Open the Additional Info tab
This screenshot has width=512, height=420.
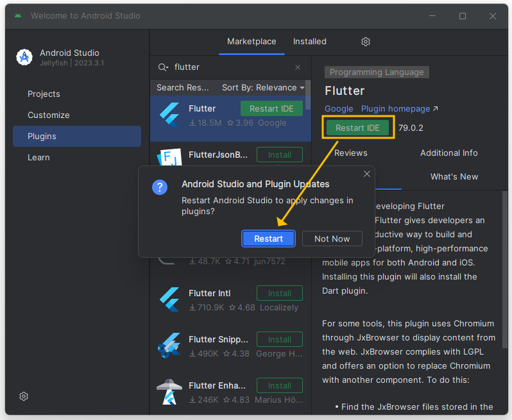[448, 153]
